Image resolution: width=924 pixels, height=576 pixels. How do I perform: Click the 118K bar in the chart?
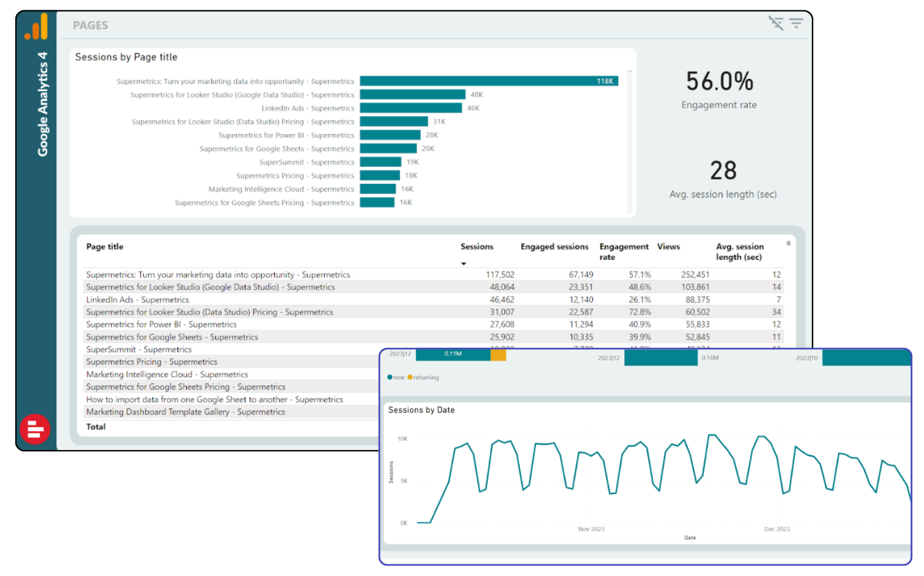(488, 81)
